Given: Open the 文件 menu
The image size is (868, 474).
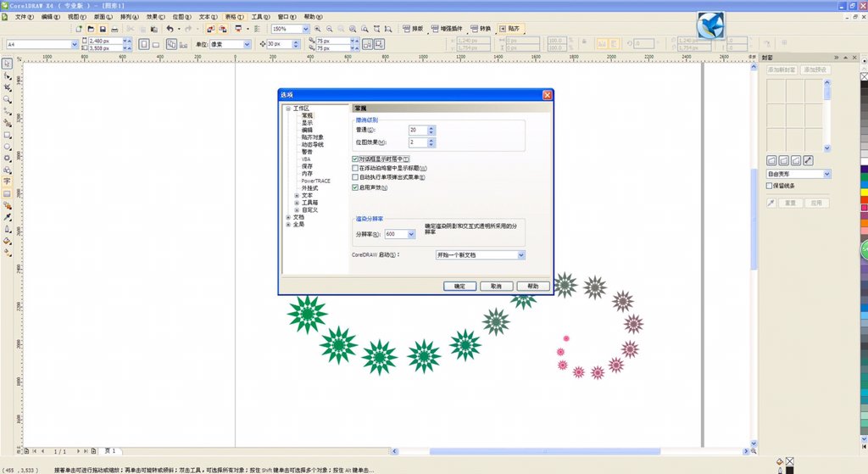Looking at the screenshot, I should 25,17.
